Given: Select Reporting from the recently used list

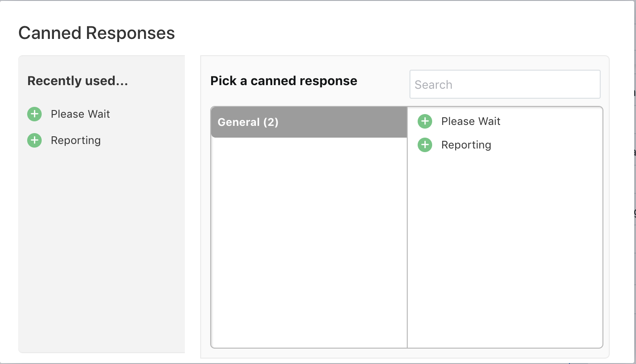Looking at the screenshot, I should tap(76, 140).
